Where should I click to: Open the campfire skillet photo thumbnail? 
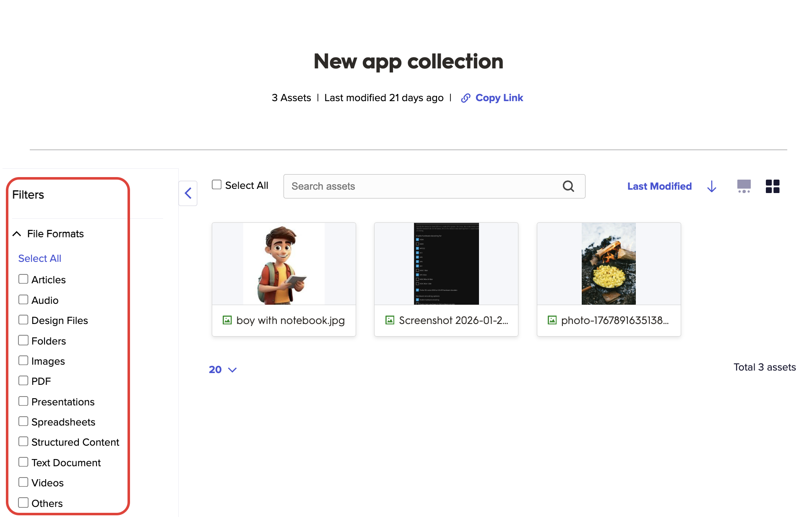pyautogui.click(x=609, y=264)
